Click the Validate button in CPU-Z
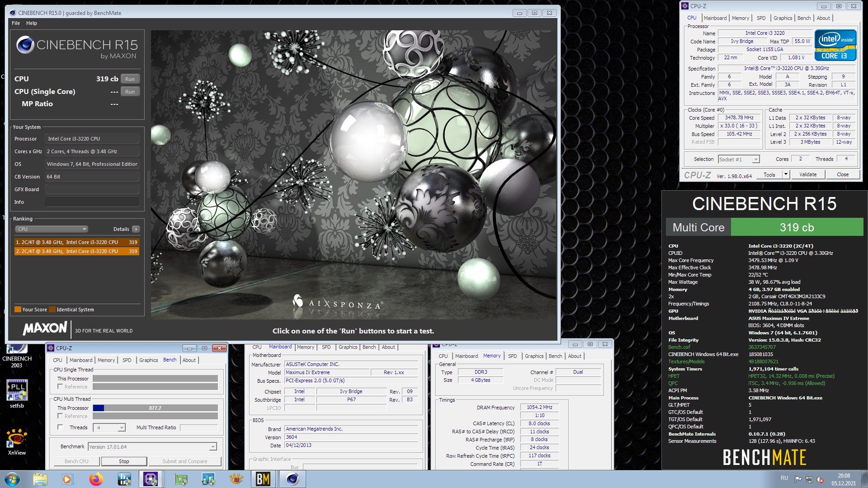 pos(808,174)
